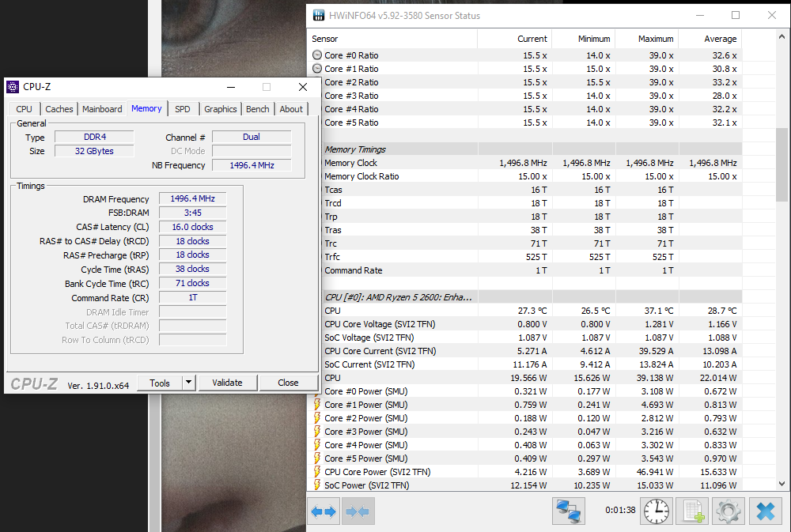
Task: Click the HWiNFO logging start sheet icon
Action: 693,511
